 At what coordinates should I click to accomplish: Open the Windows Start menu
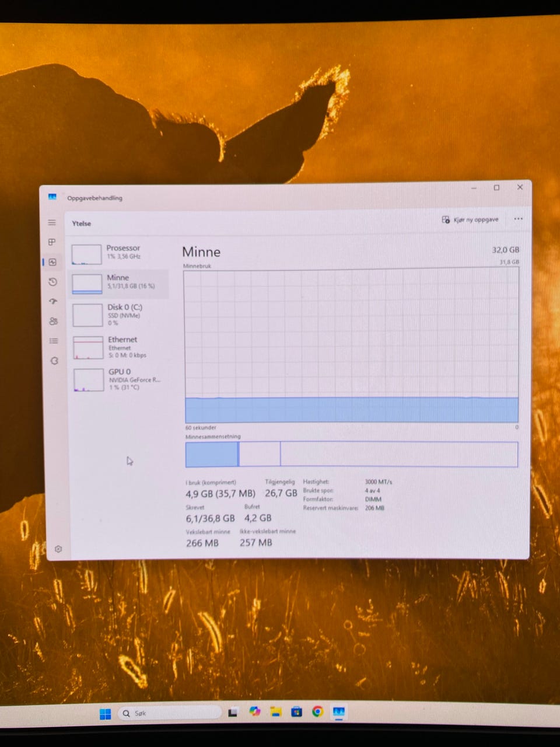pos(105,714)
